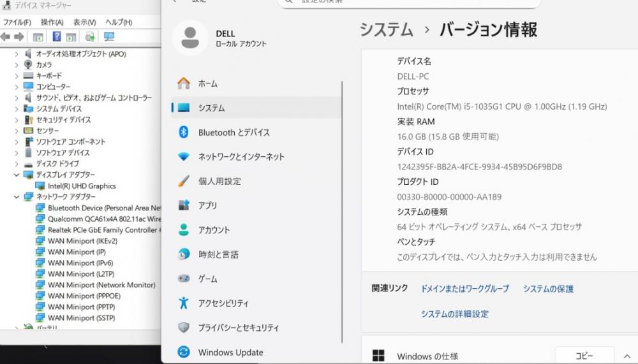Image resolution: width=638 pixels, height=364 pixels.
Task: Select WAN Miniport (L2TP)
Action: 81,273
